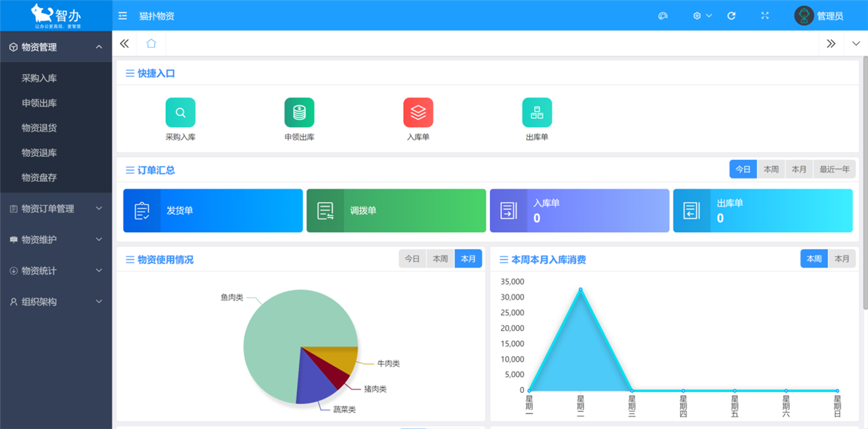This screenshot has width=868, height=429.
Task: Open the blue 发货单 summary card
Action: [x=212, y=211]
